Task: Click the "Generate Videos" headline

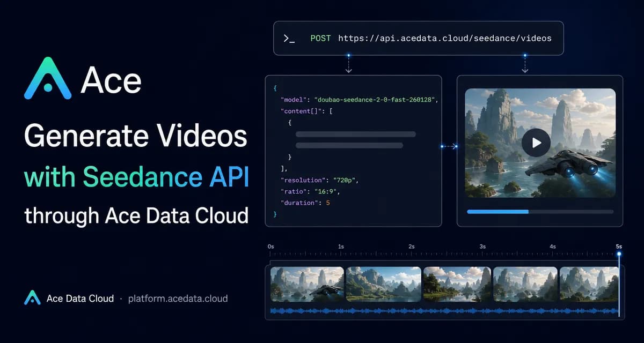Action: (x=136, y=137)
